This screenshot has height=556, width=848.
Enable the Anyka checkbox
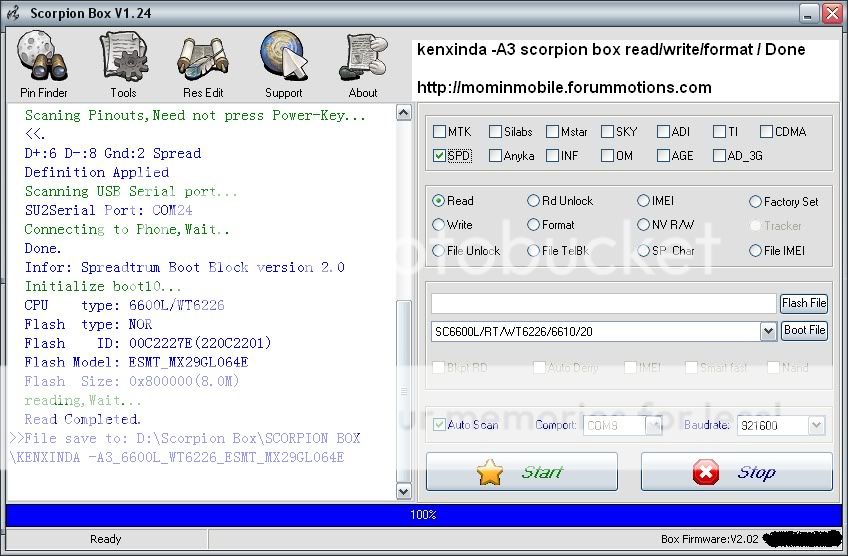pos(495,156)
